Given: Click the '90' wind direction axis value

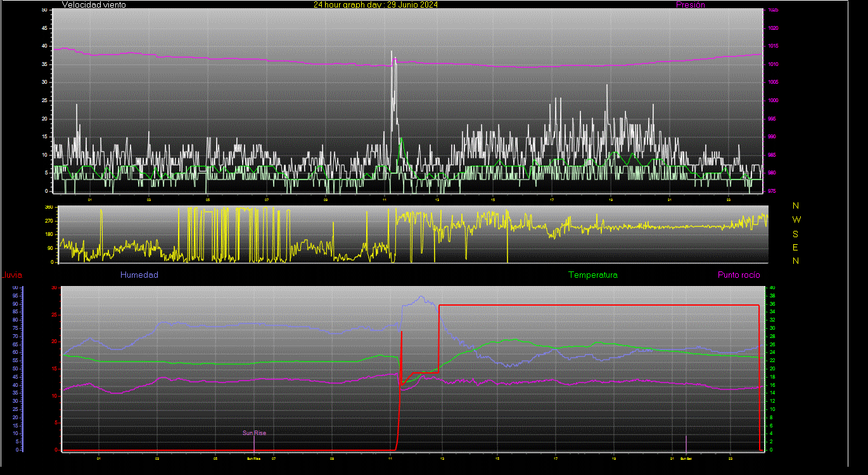Looking at the screenshot, I should coord(49,248).
